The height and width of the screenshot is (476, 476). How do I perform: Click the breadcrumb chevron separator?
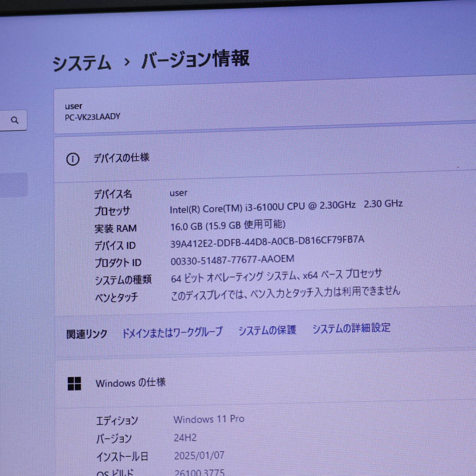(127, 62)
